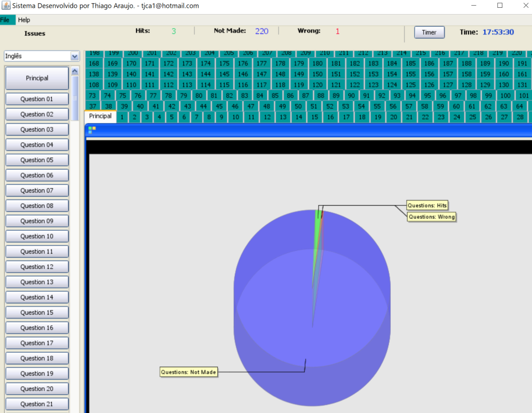Select Question 02 in the list

37,114
